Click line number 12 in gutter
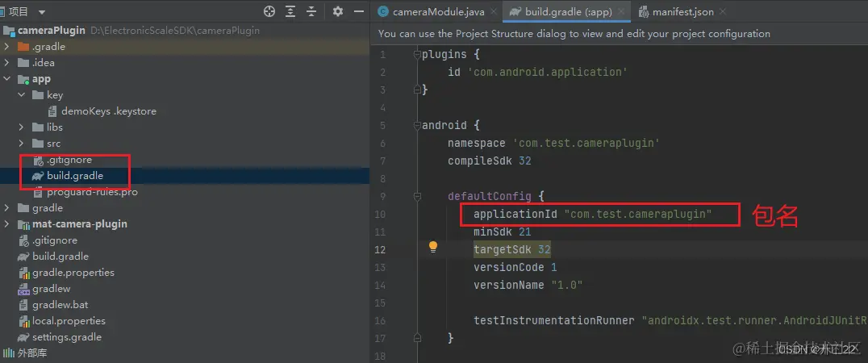The width and height of the screenshot is (868, 363). (380, 249)
